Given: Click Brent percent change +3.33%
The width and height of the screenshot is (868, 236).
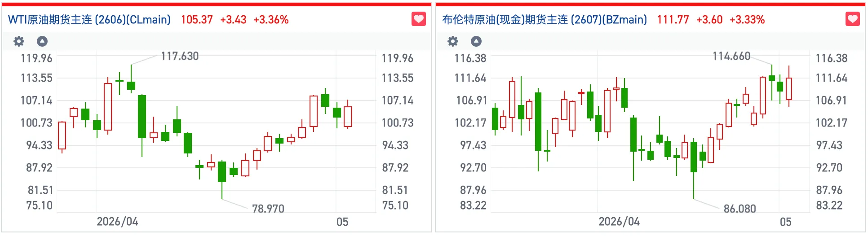Looking at the screenshot, I should (747, 20).
